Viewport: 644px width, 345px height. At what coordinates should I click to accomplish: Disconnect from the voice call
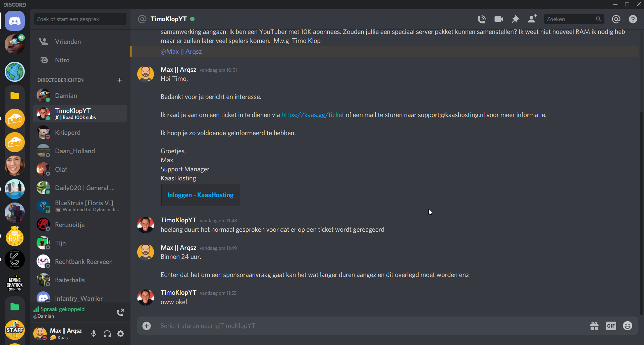120,312
